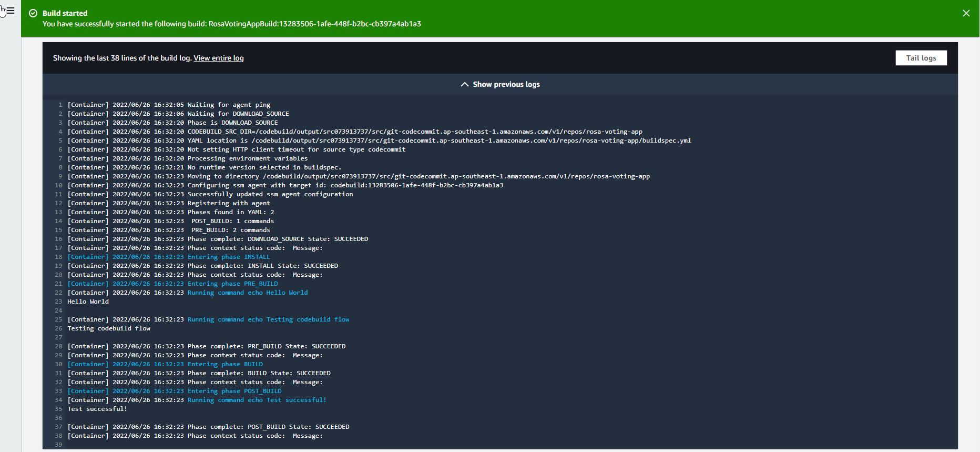Click the YAML location log line
The width and height of the screenshot is (980, 452).
coord(379,140)
